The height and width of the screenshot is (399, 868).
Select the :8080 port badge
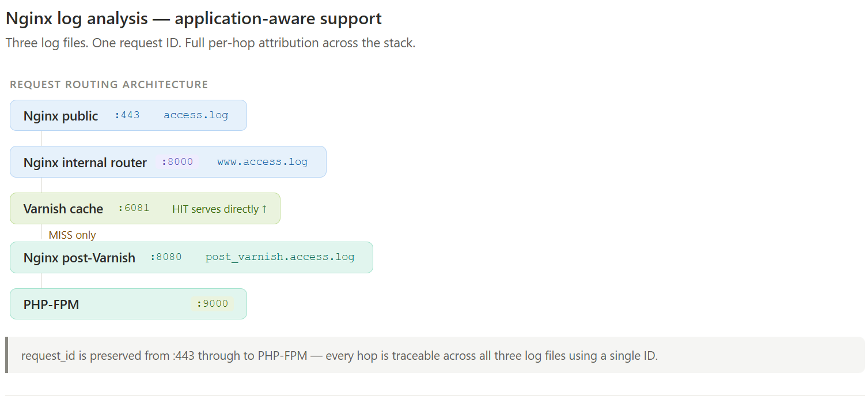166,257
